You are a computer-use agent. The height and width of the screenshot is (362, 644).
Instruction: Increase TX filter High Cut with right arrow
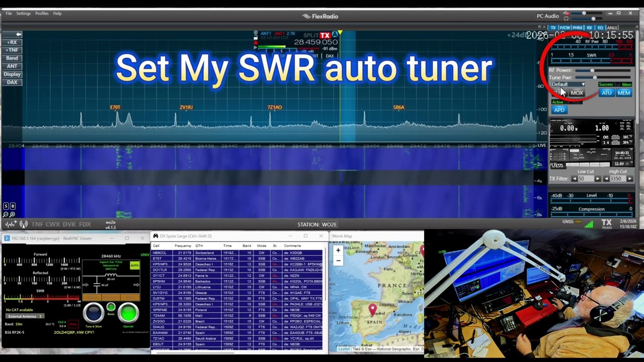(x=629, y=179)
